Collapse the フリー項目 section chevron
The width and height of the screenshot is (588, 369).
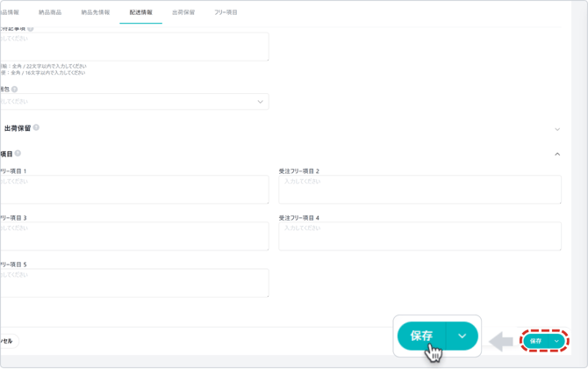[557, 155]
